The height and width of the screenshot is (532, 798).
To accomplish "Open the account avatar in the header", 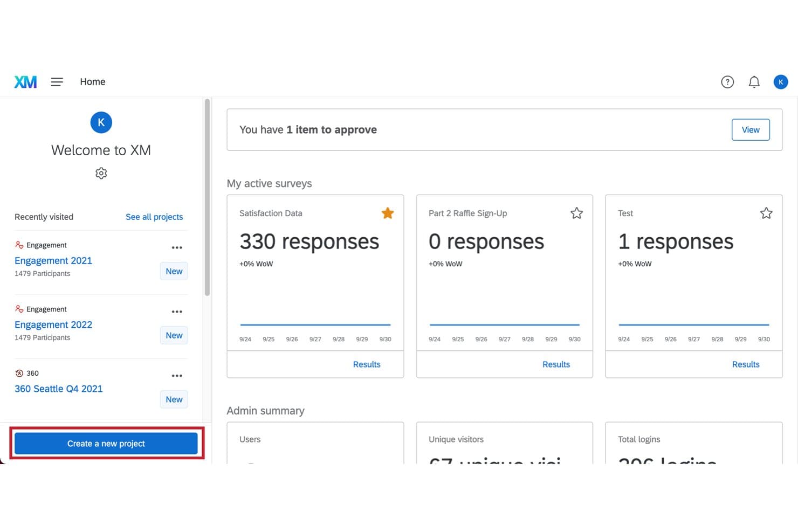I will (x=780, y=82).
